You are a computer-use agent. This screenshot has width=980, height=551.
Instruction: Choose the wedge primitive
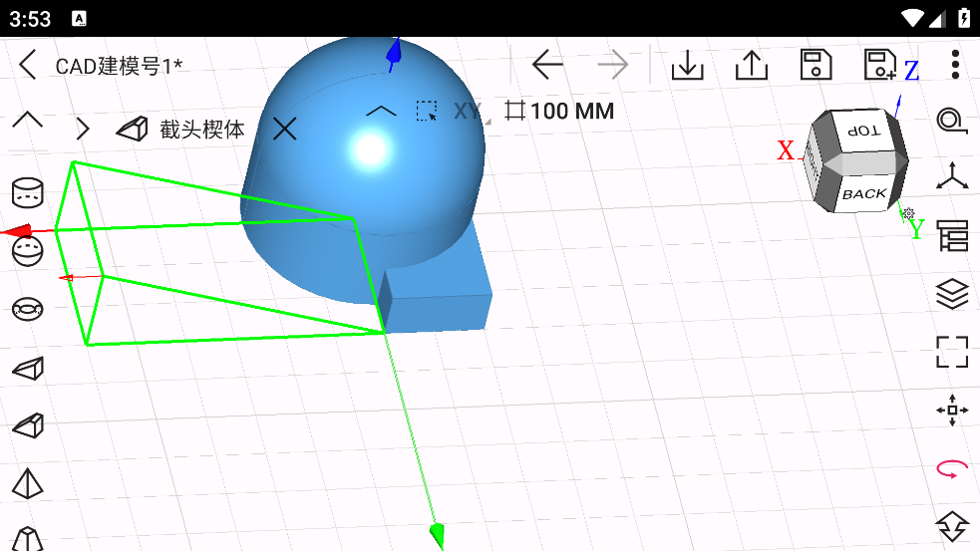(x=28, y=368)
